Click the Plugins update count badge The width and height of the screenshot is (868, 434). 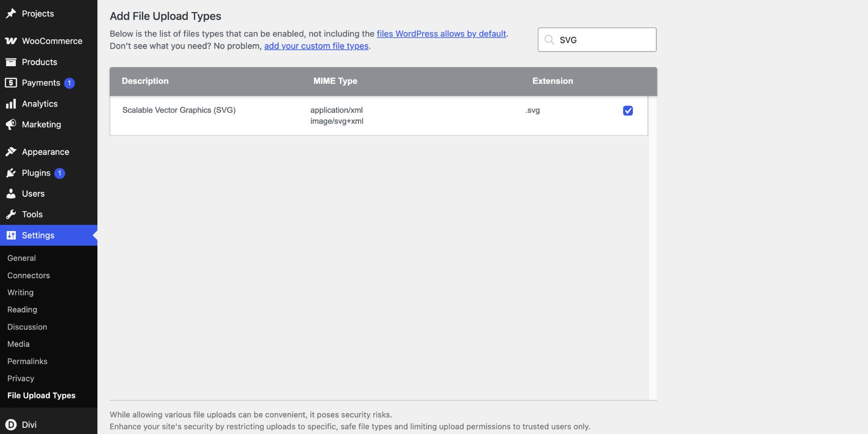59,173
